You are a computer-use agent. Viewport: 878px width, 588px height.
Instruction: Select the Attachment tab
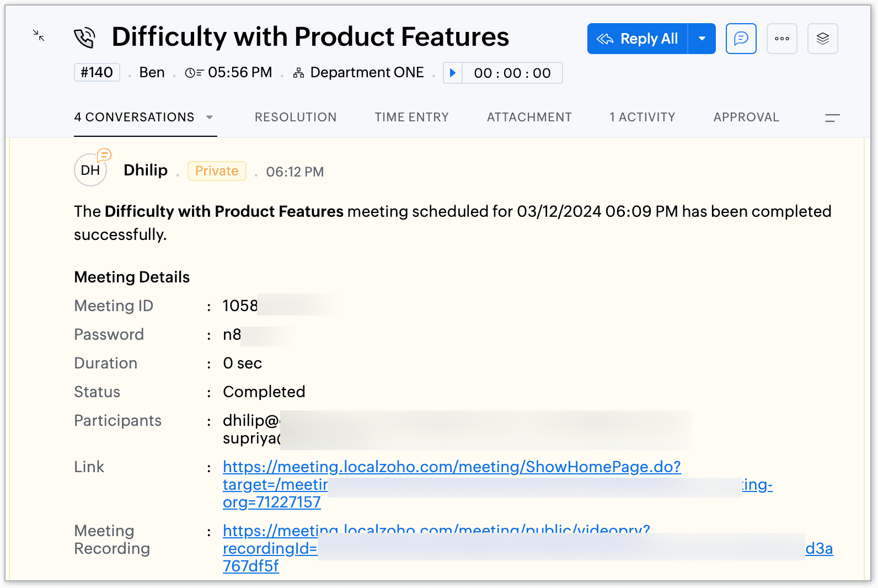click(529, 117)
